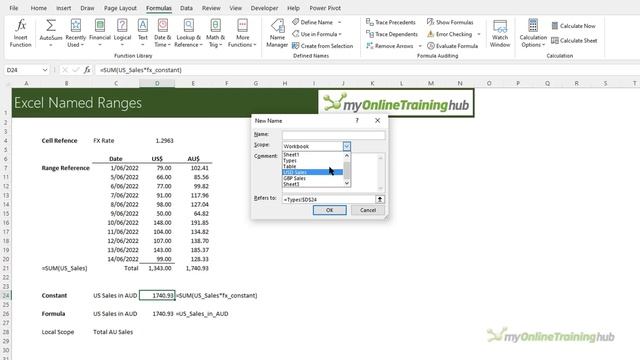
Task: Select USD Sales in Scope list
Action: click(x=313, y=172)
